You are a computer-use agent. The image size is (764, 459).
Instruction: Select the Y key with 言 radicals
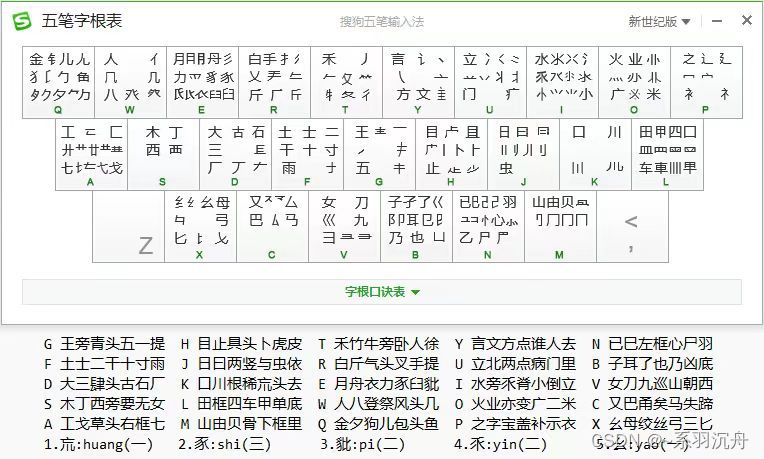tap(419, 82)
